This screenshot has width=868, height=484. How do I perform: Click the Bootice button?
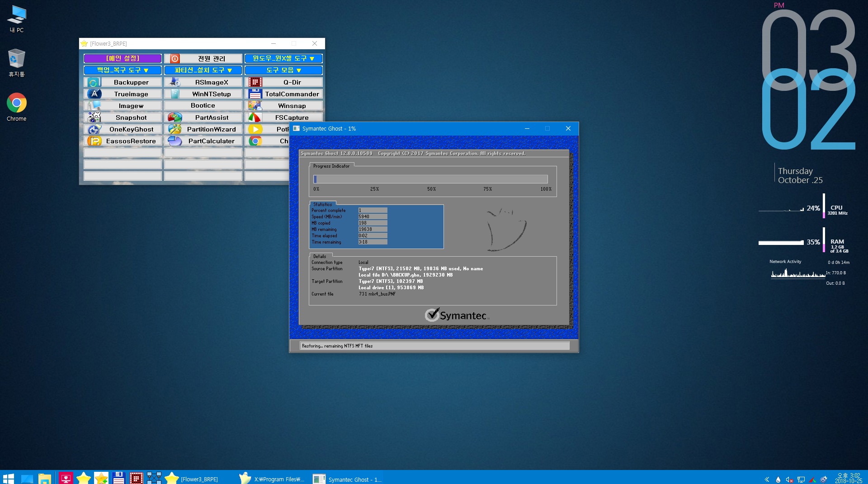tap(203, 106)
